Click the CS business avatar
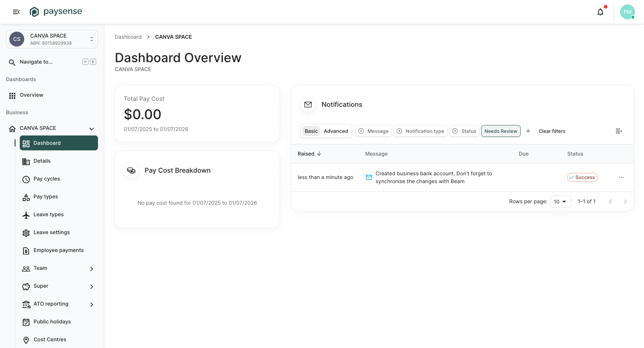Screen dimensions: 644x348 tap(17, 39)
